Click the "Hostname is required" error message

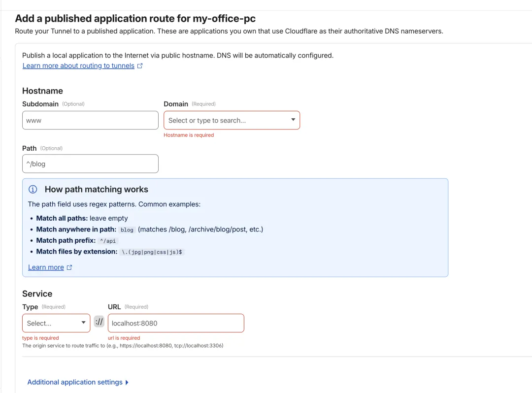click(189, 135)
